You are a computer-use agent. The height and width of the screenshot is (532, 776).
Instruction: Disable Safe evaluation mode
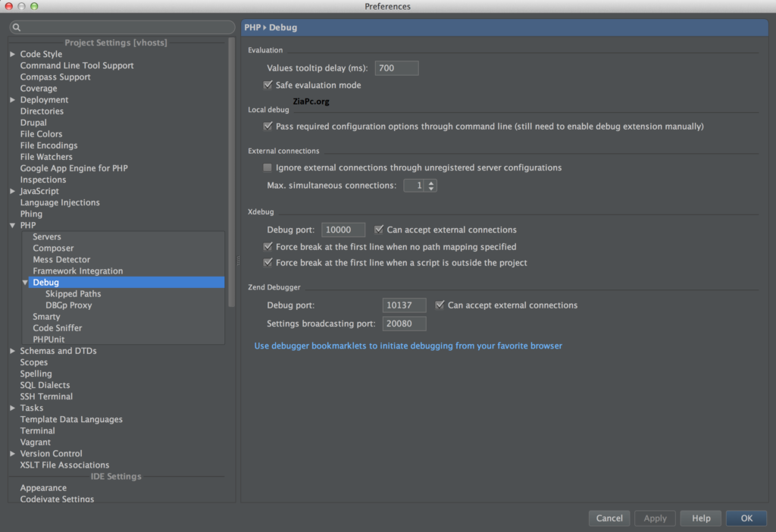tap(268, 85)
